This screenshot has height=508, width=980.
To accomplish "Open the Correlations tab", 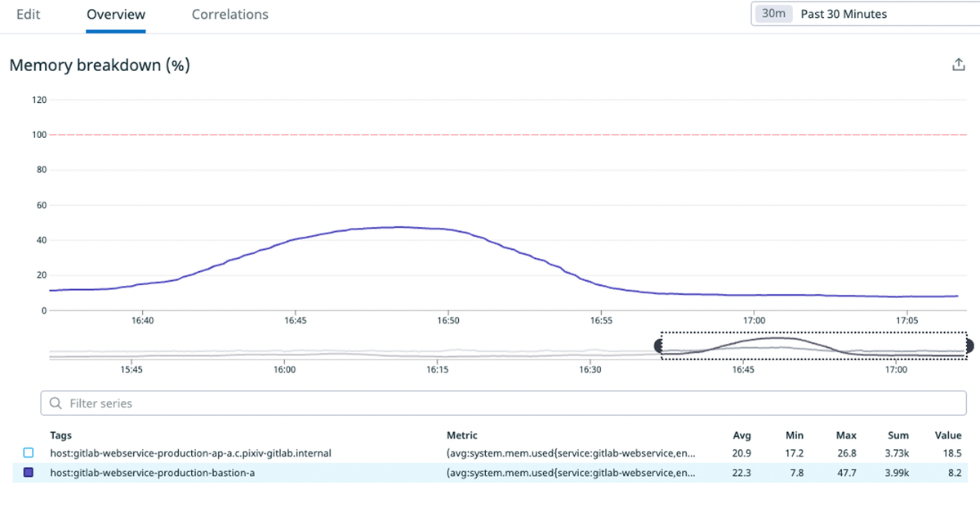I will coord(229,15).
